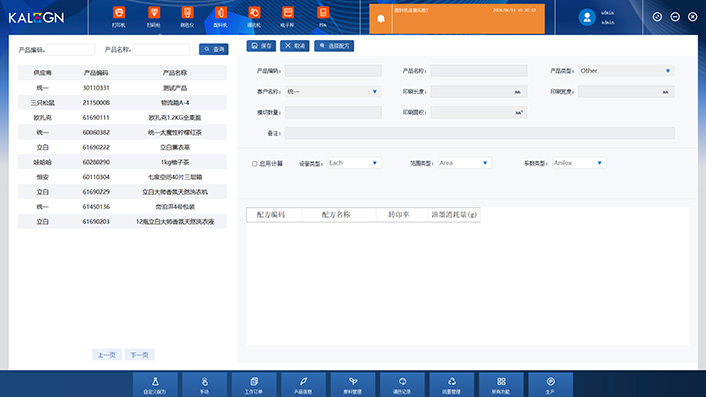Screen dimensions: 706x397
Task: Click the 转印率 column header
Action: point(399,215)
